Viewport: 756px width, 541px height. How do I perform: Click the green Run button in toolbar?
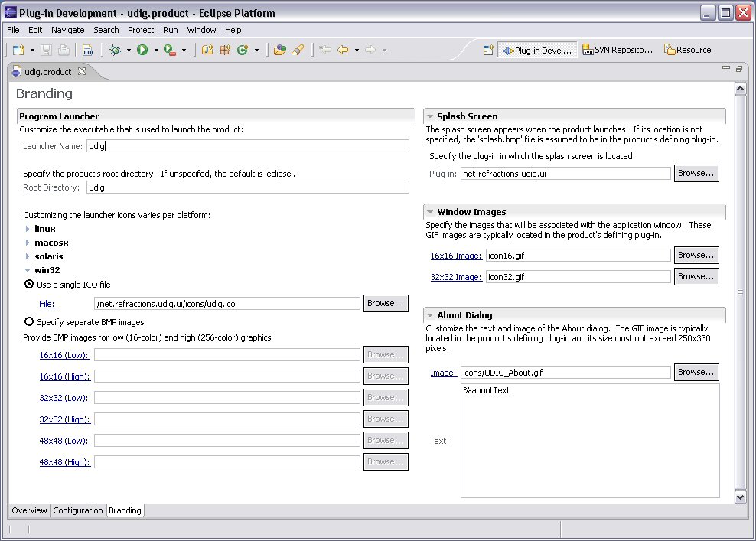point(142,51)
